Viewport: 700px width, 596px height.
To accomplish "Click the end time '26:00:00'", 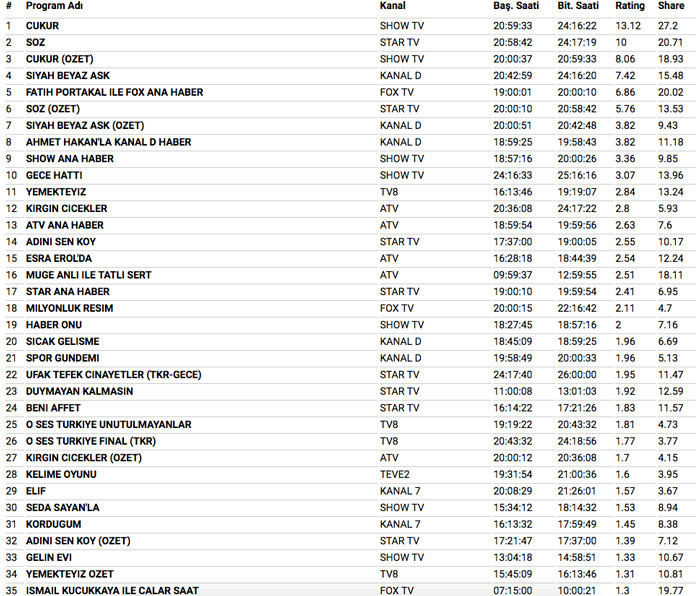I will tap(577, 375).
